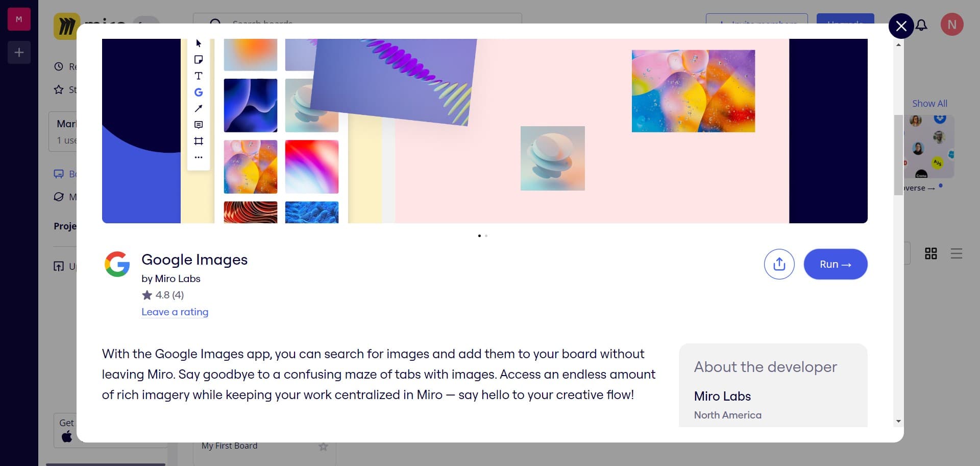Close the Google Images app dialog
980x466 pixels.
point(901,26)
